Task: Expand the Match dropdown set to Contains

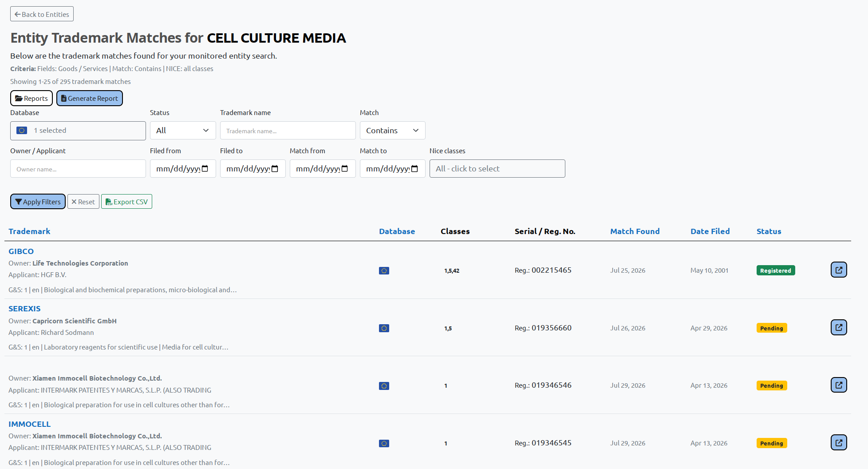Action: (392, 131)
